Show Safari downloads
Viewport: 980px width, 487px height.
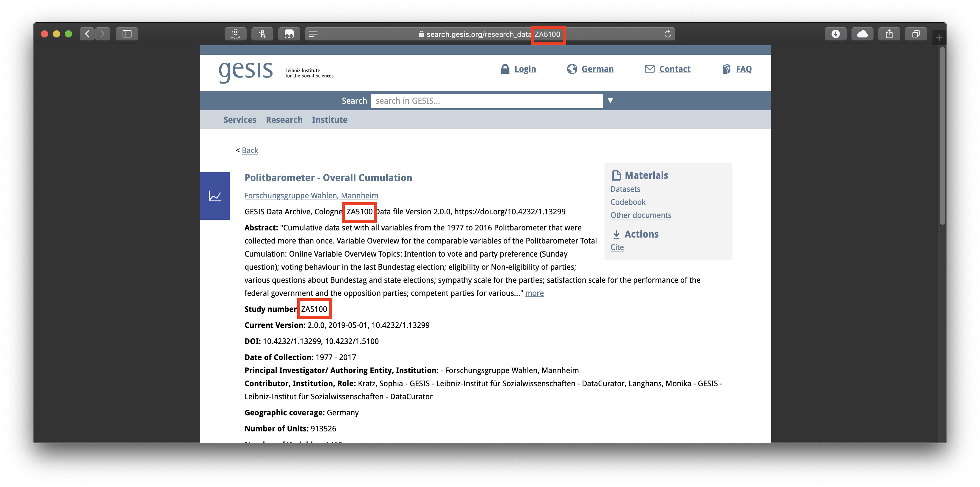tap(835, 34)
